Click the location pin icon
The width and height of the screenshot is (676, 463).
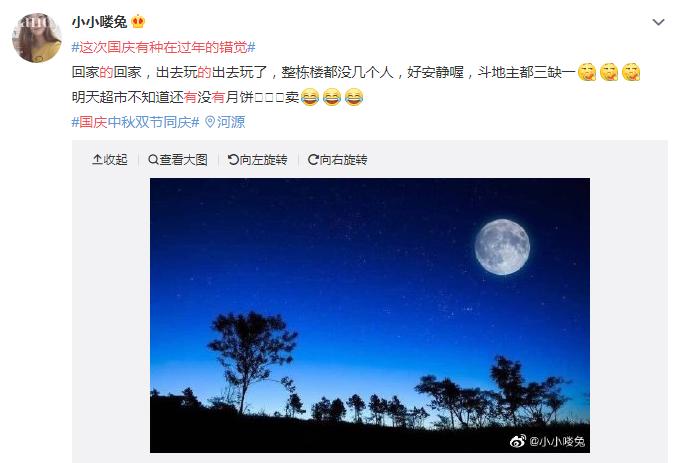(x=210, y=122)
